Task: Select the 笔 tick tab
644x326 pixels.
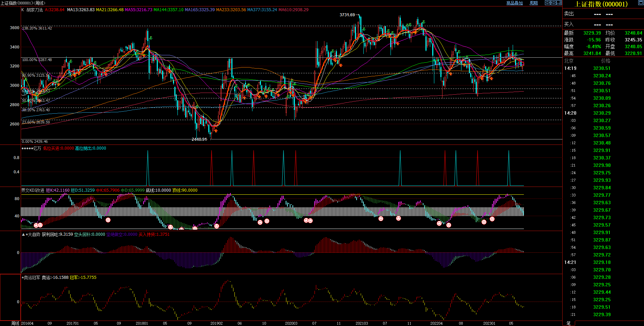Action: (x=568, y=323)
